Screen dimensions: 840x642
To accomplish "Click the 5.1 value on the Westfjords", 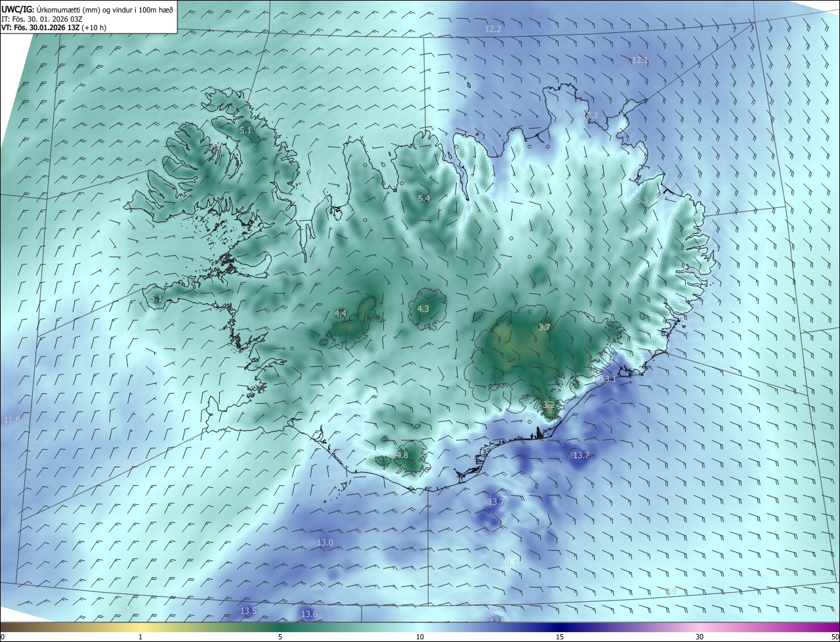I will (245, 131).
